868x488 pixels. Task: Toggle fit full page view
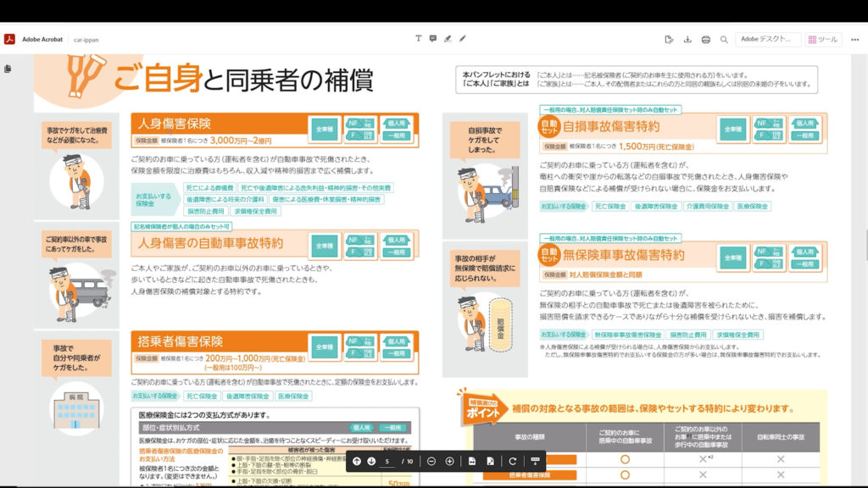coord(490,461)
